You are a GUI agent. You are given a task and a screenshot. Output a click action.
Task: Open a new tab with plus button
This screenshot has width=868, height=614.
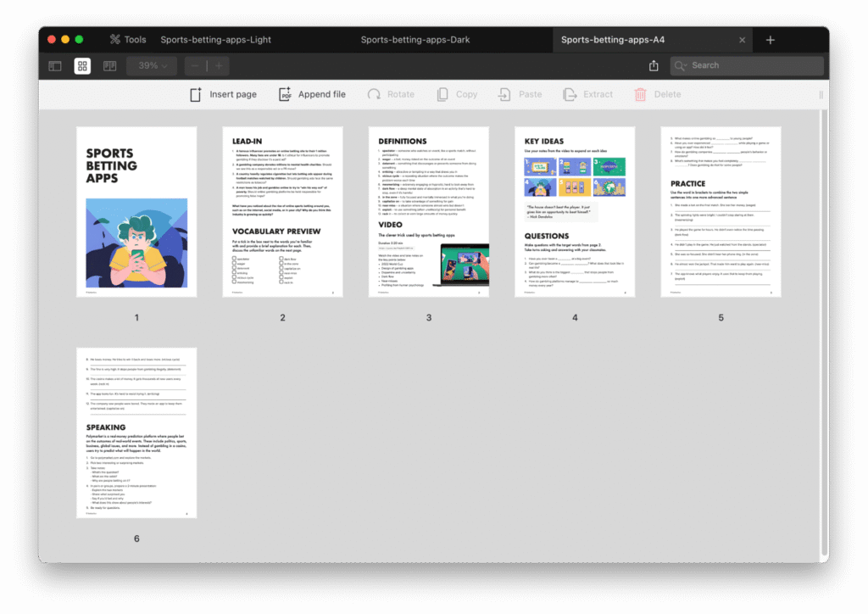tap(770, 40)
